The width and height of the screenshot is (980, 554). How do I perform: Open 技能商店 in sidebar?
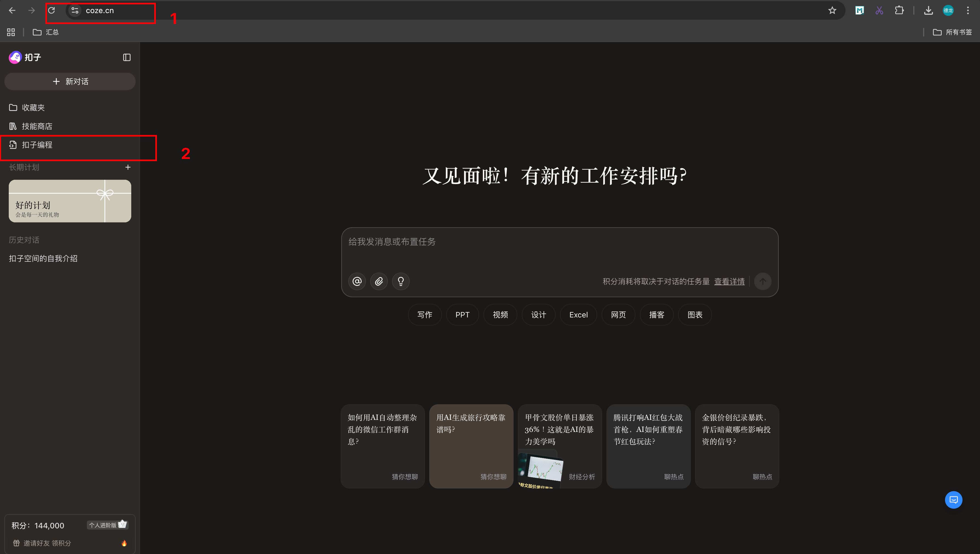click(x=37, y=126)
